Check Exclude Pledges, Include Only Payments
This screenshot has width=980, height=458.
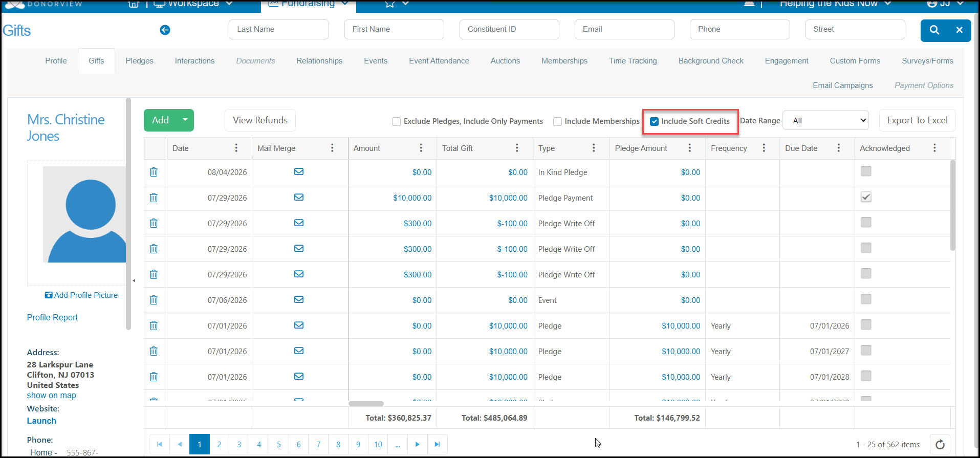[396, 121]
